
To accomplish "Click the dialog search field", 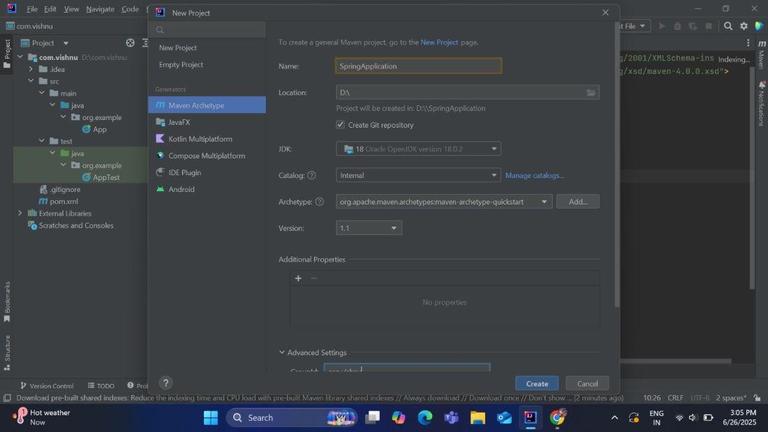I will (x=208, y=30).
